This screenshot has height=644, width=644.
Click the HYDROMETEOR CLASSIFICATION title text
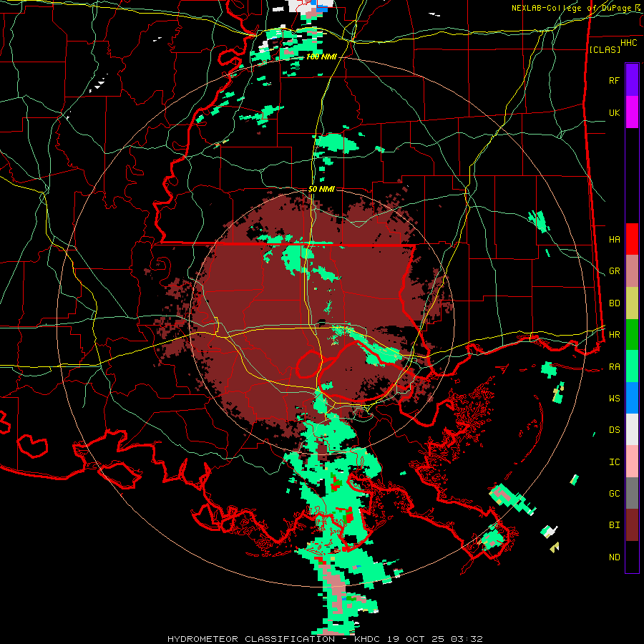click(x=251, y=639)
